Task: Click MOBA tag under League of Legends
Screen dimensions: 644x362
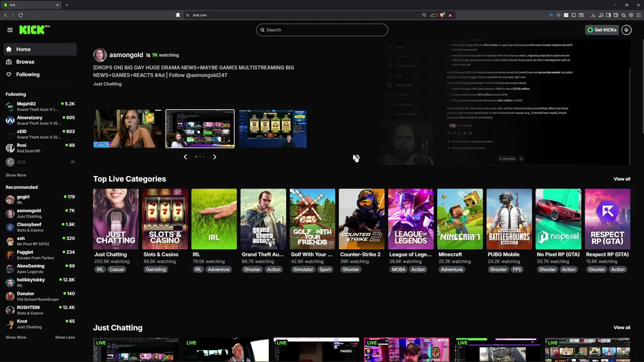Action: [x=398, y=269]
